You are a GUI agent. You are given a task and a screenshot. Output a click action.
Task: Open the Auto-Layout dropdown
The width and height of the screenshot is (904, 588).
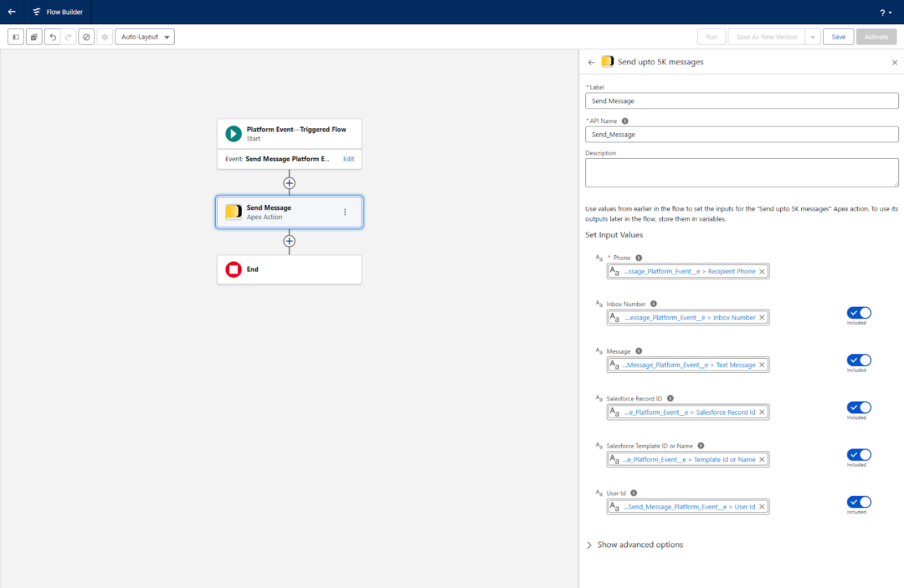coord(145,37)
